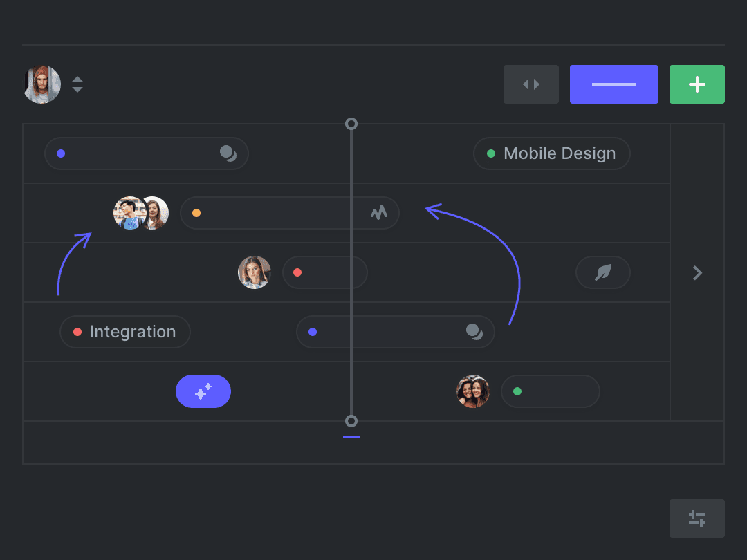This screenshot has width=747, height=560.
Task: Click the purple dot dropdown in the bottom green pill row
Action: [x=313, y=332]
